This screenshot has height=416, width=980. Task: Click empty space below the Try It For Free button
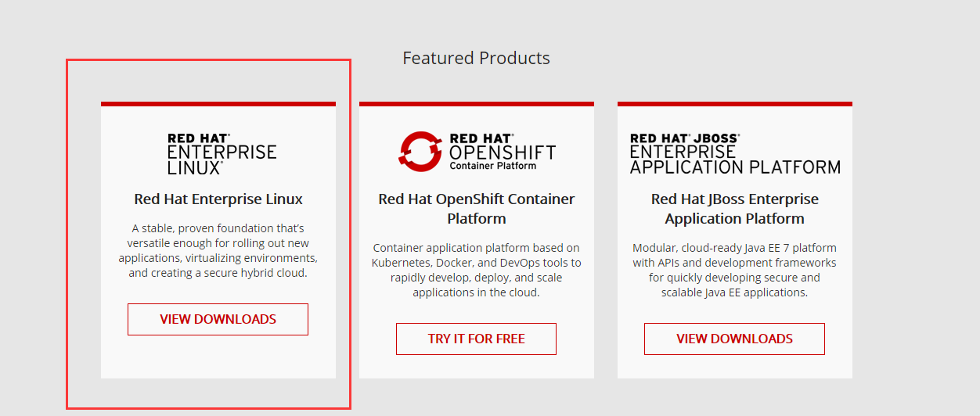[x=477, y=367]
